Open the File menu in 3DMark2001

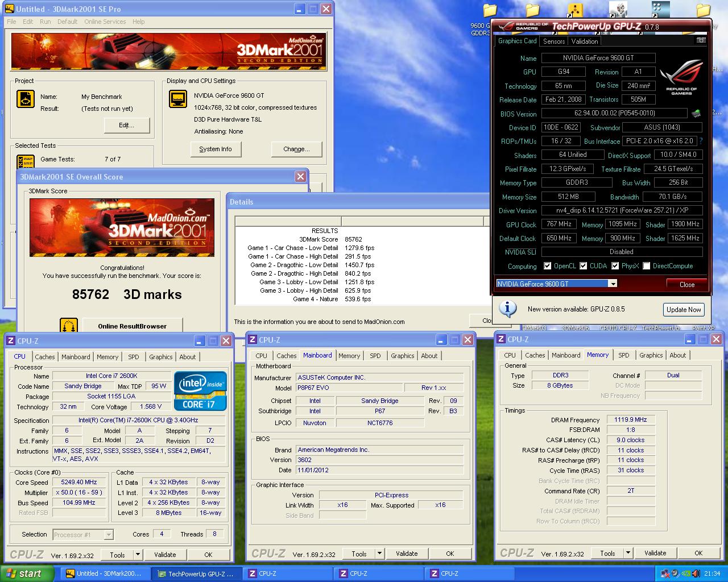11,22
